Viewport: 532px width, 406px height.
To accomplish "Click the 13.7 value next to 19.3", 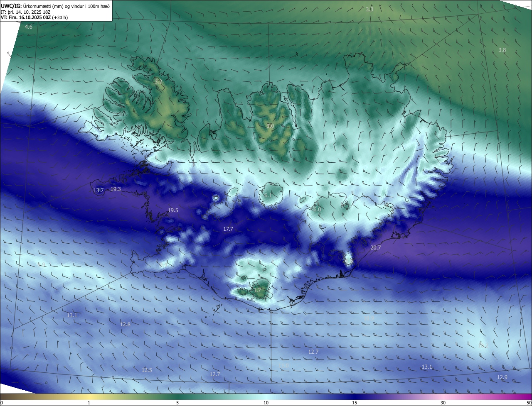I will [x=99, y=190].
